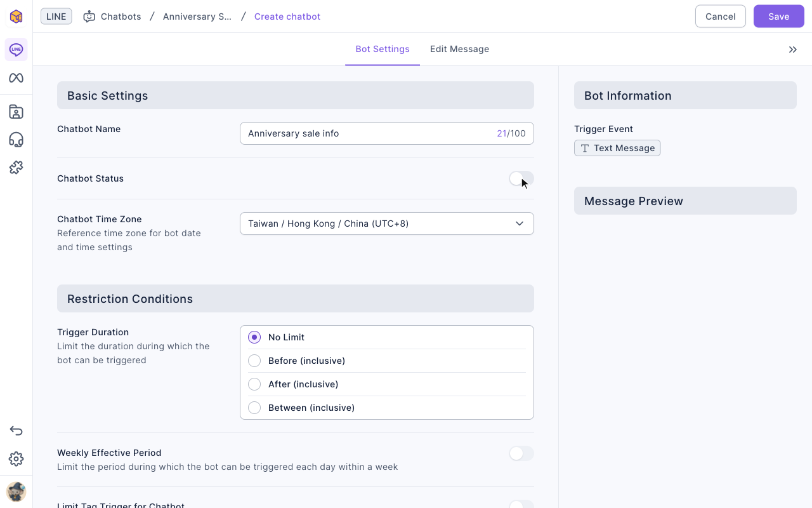The width and height of the screenshot is (812, 508).
Task: Open the Meta channel sidebar icon
Action: pyautogui.click(x=16, y=78)
